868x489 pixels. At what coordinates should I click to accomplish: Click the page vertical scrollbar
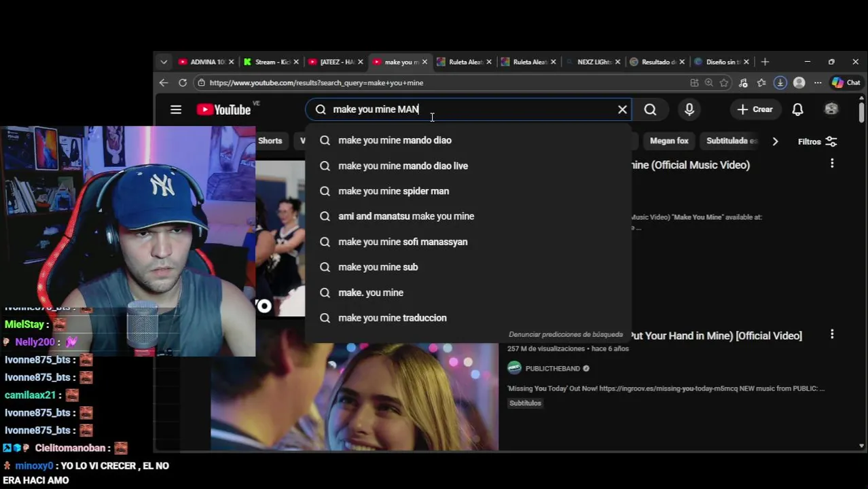click(x=862, y=112)
